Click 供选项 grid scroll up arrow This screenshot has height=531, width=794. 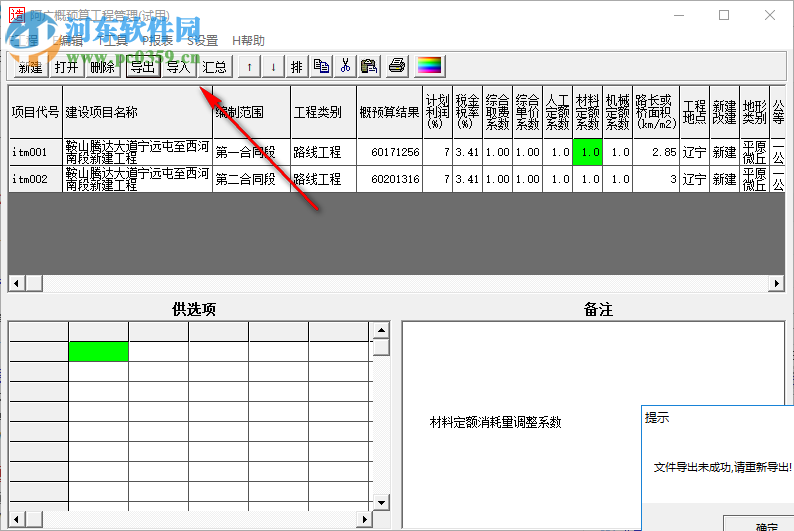381,331
